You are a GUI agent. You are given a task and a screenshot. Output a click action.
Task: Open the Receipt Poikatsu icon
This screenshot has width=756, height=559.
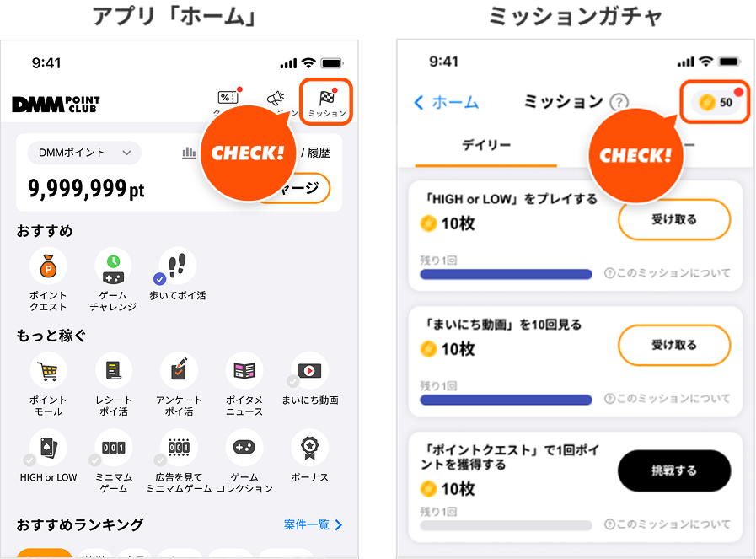pos(114,370)
